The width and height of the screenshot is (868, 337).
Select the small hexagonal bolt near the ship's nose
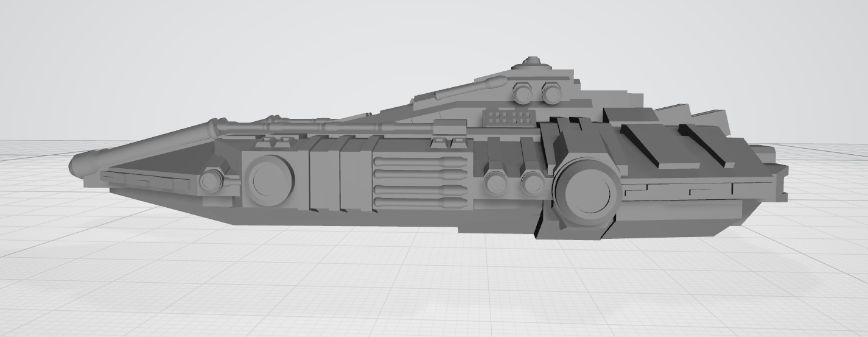coord(211,181)
